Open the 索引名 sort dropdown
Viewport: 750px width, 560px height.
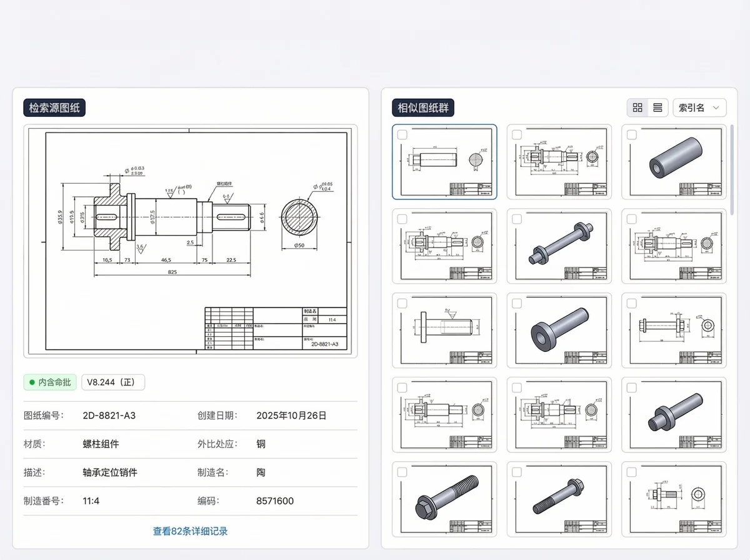699,107
